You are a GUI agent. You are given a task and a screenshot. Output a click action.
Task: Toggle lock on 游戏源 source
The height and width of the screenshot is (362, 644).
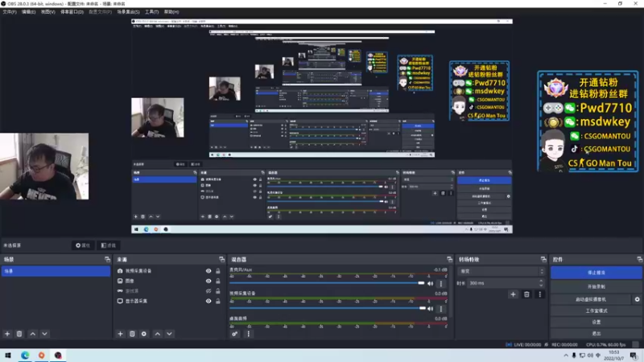218,291
